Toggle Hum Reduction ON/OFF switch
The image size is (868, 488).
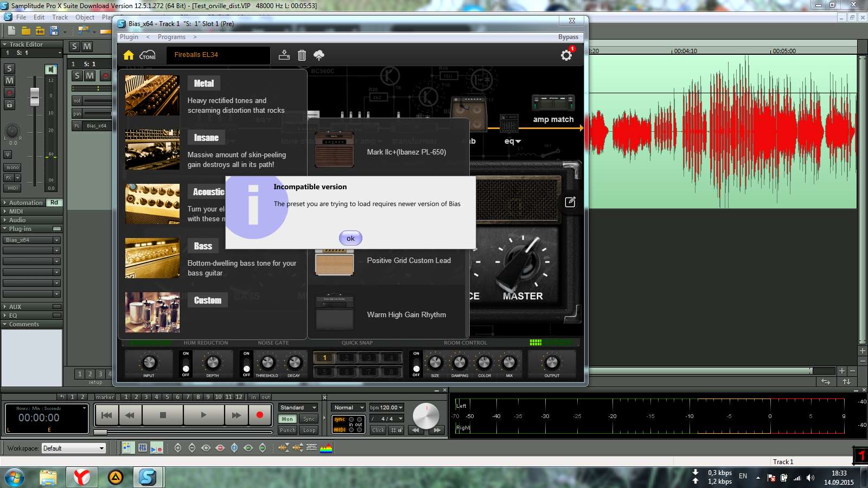tap(186, 364)
